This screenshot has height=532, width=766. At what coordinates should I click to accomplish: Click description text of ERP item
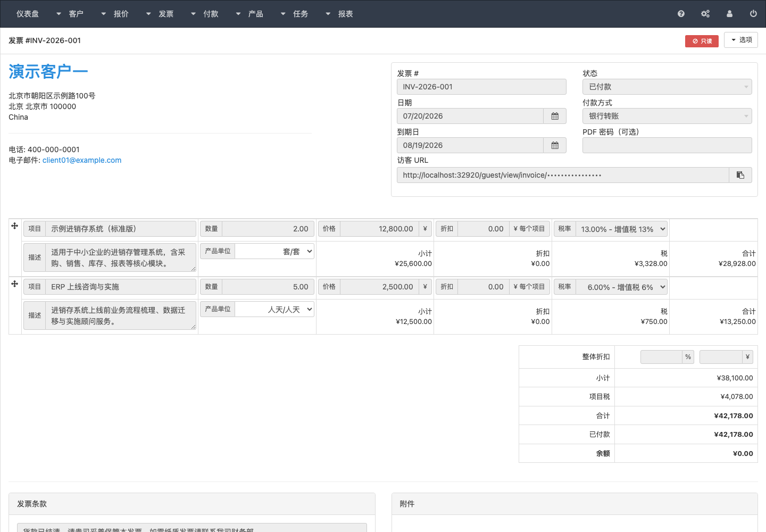(121, 315)
